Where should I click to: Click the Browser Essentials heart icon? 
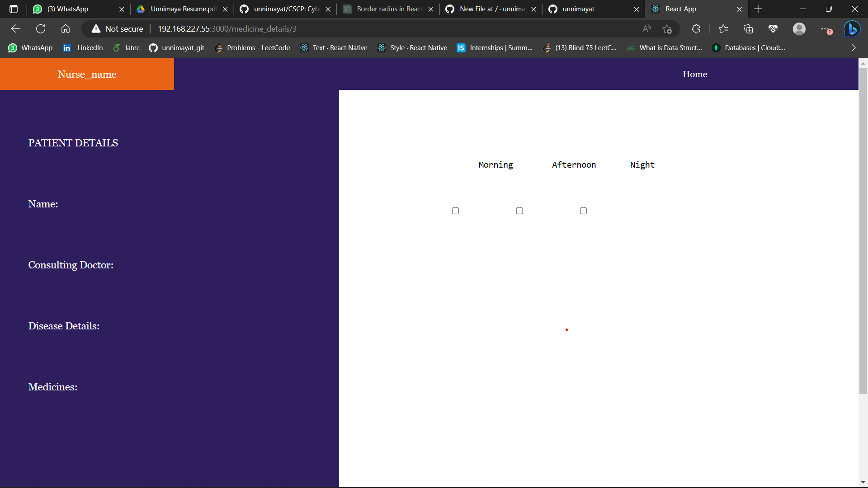coord(773,28)
